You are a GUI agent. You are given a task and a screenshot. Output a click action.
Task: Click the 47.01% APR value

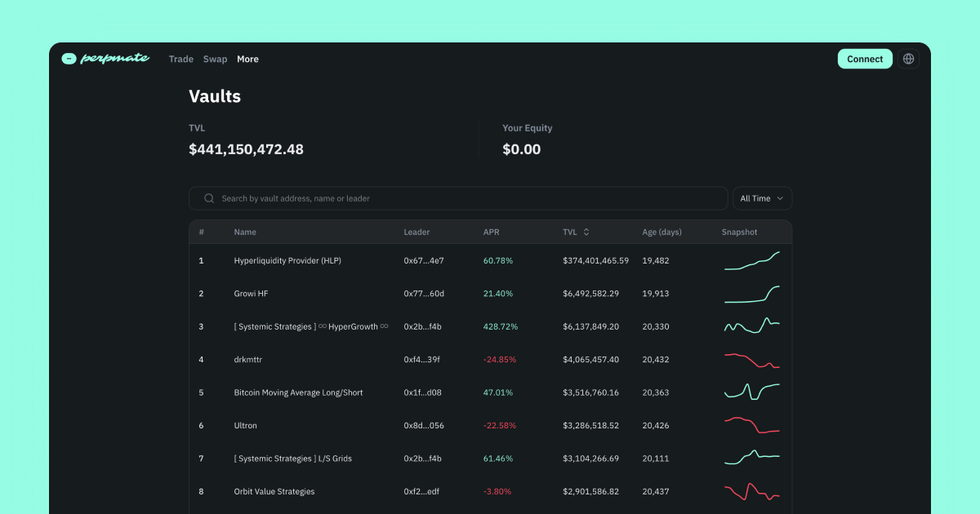(498, 392)
